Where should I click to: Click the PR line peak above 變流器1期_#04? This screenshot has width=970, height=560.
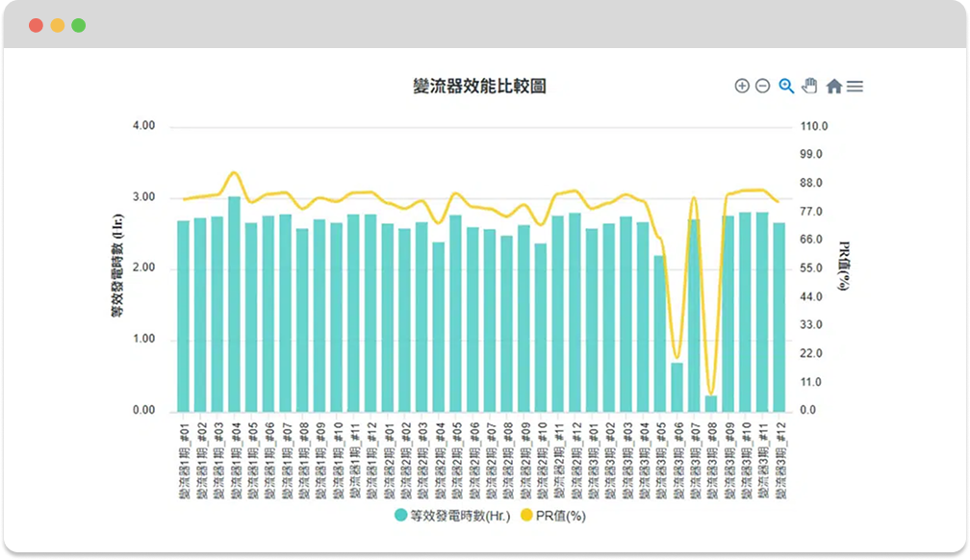point(234,173)
